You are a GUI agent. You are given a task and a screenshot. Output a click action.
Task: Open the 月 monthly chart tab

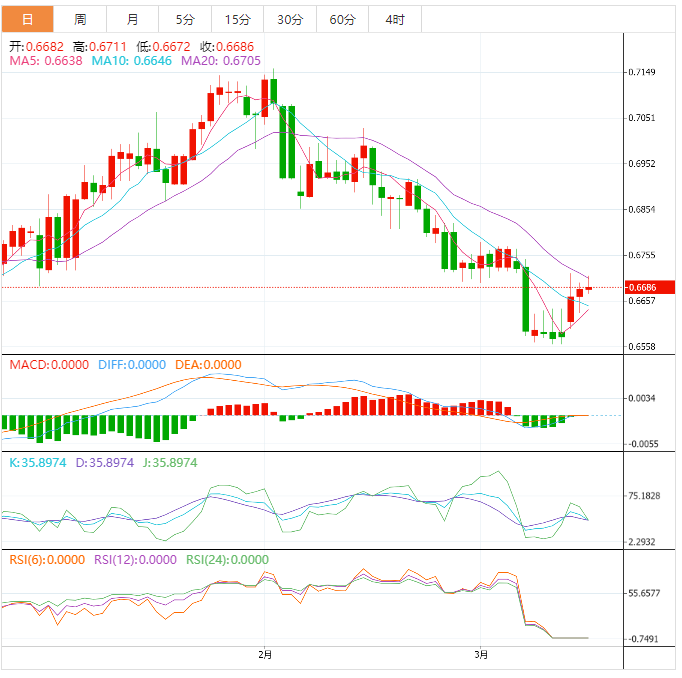(133, 19)
